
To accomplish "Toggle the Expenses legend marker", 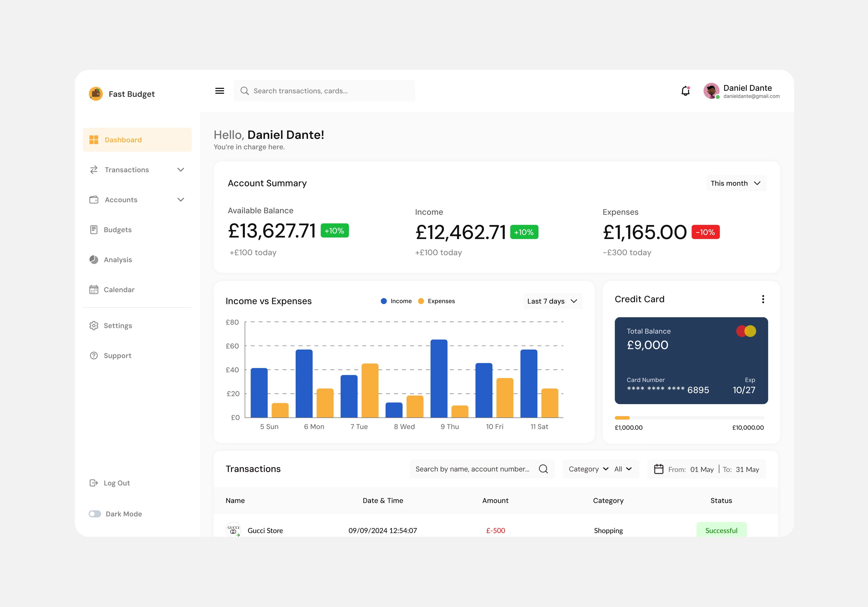I will (421, 301).
